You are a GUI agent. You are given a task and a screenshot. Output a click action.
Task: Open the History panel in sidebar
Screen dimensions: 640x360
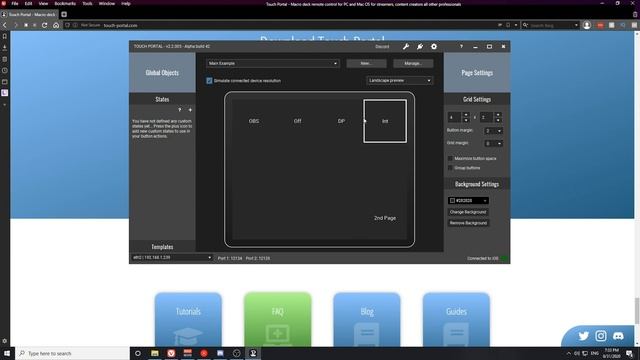[4, 71]
